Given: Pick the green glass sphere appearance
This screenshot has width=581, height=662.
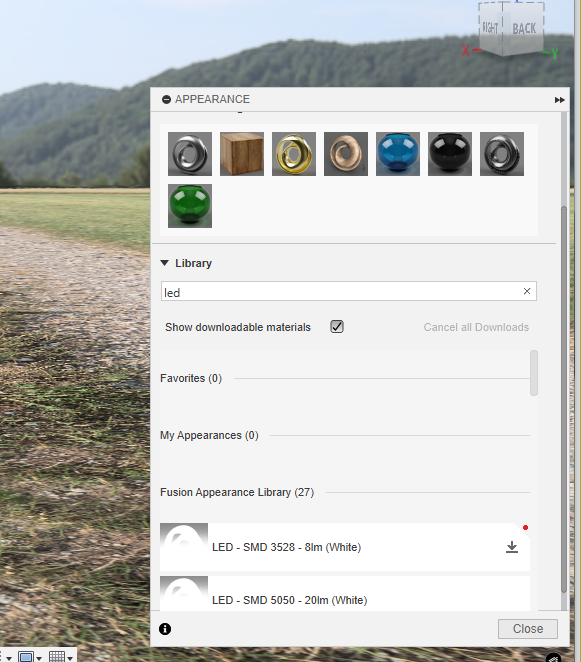Looking at the screenshot, I should (190, 206).
